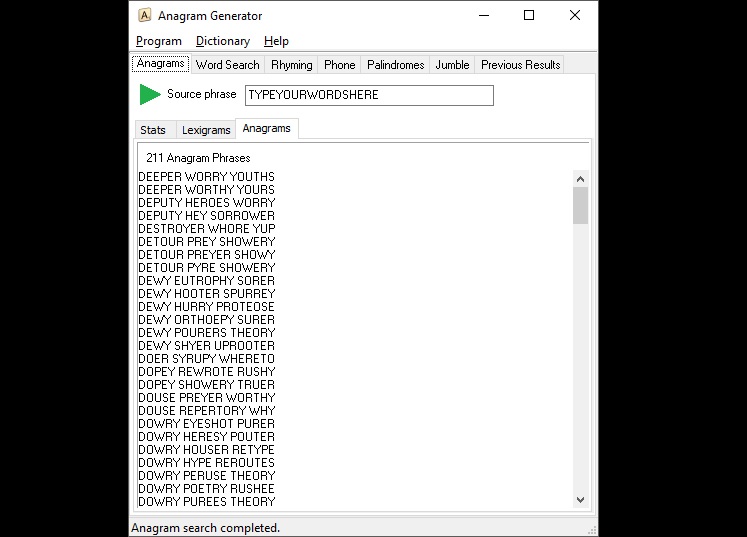Screen dimensions: 747x537
Task: Select result DEWY HOOTER SPURREY
Action: (x=206, y=294)
